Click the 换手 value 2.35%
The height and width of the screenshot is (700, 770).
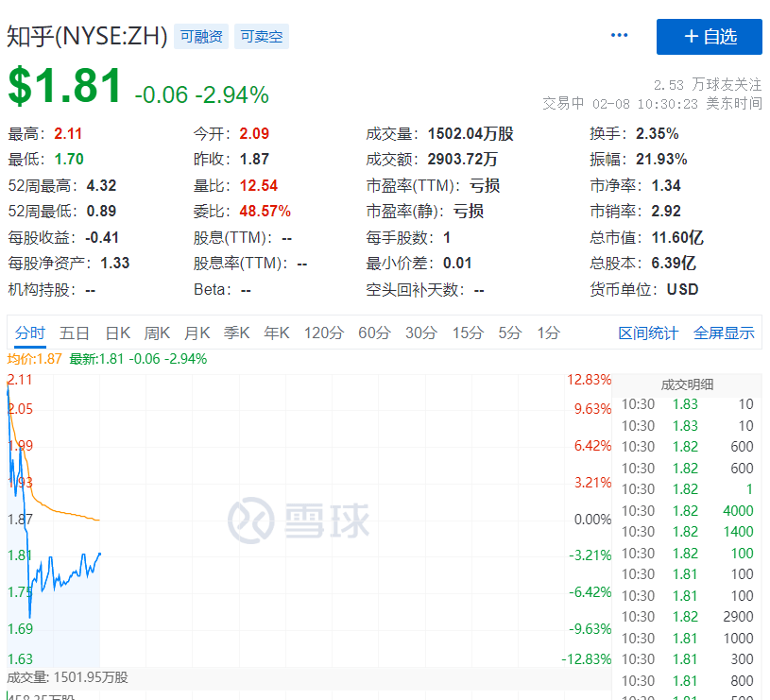click(657, 133)
